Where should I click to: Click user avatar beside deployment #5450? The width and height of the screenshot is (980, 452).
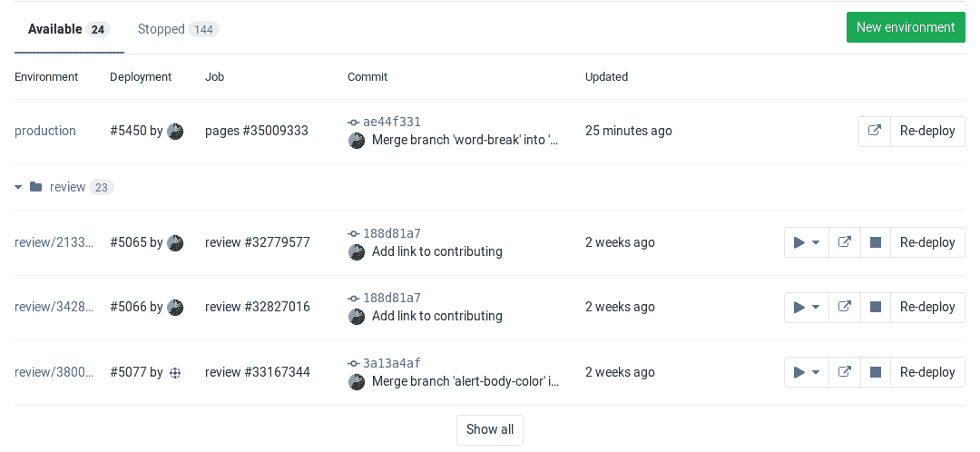pos(175,131)
